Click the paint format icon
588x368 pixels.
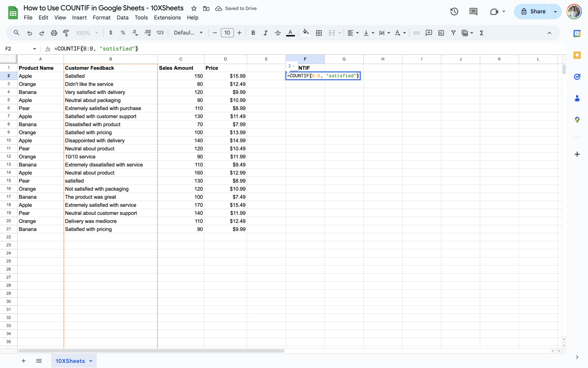point(66,33)
